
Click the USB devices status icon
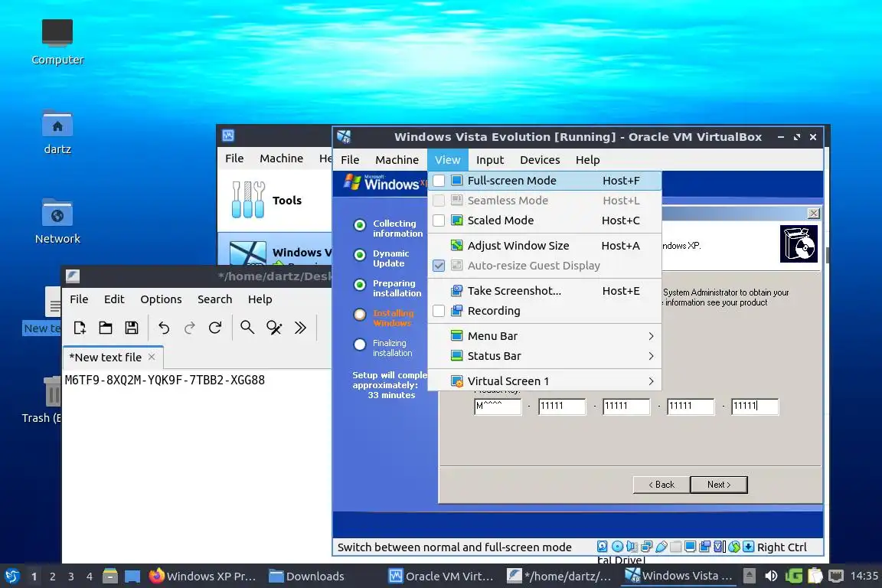coord(661,547)
